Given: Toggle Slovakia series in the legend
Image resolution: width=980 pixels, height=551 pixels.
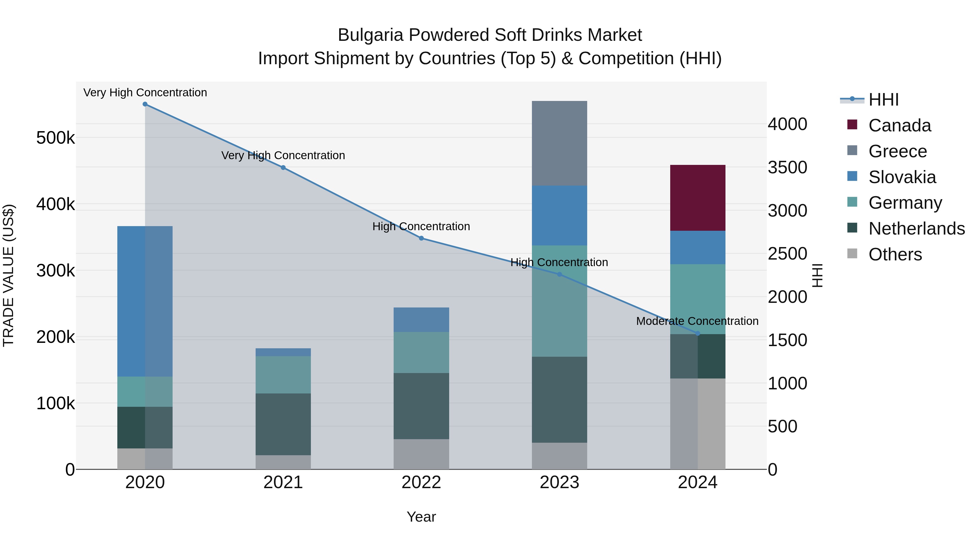Looking at the screenshot, I should [891, 177].
